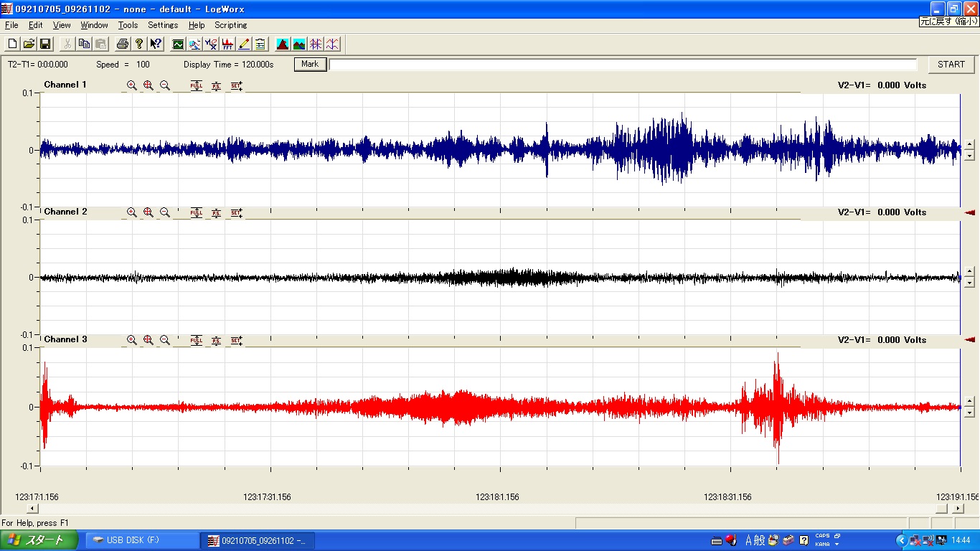Open the Tools menu
The width and height of the screenshot is (980, 551).
(x=128, y=25)
